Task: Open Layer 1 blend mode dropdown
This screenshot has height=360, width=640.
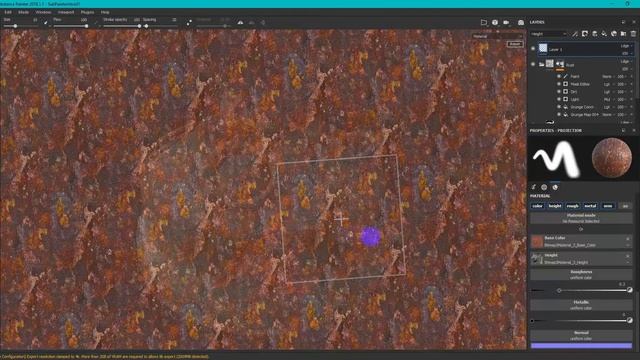Action: 625,46
